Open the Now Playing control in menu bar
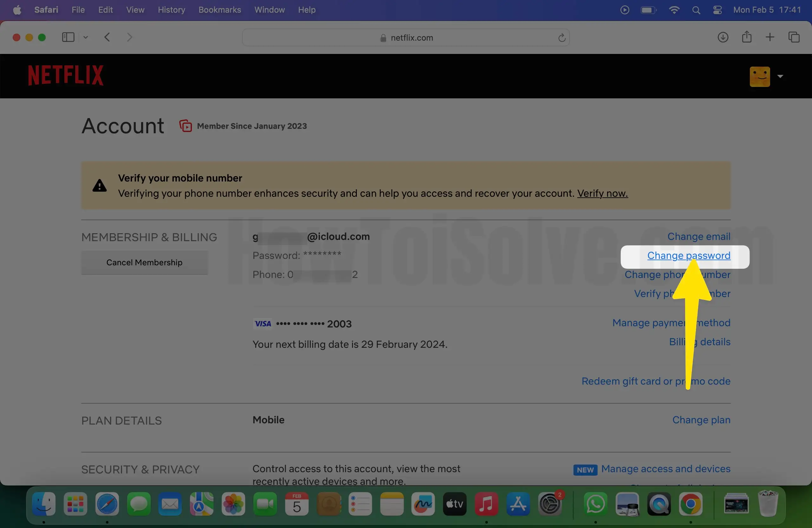This screenshot has width=812, height=528. pos(624,10)
